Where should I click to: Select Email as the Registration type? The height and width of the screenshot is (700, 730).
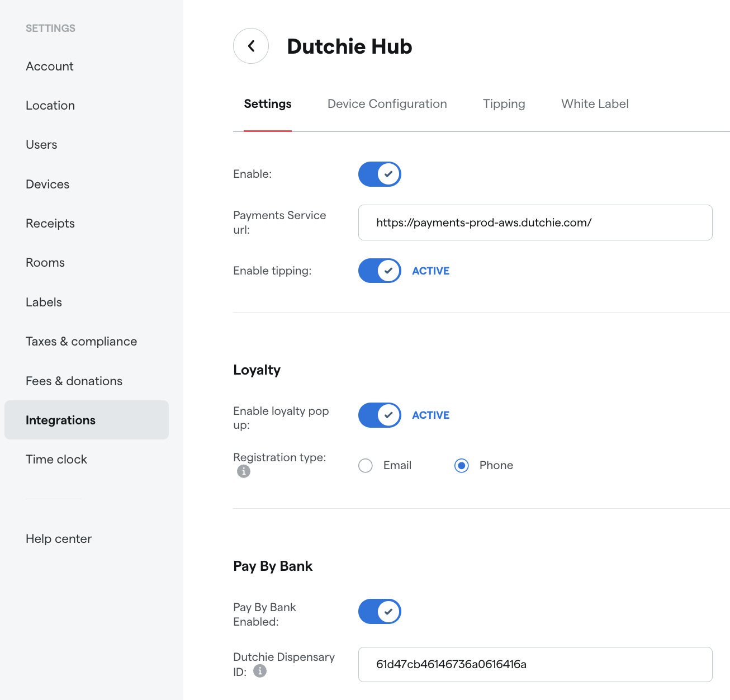click(365, 465)
